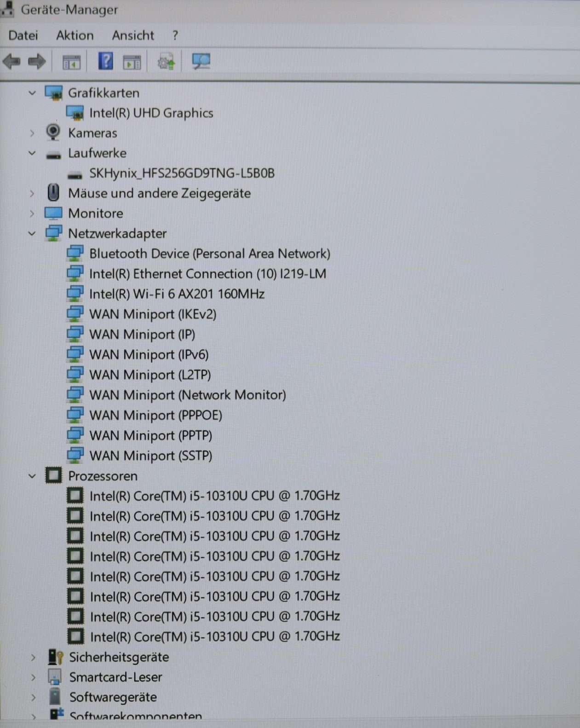Collapse the Netzwerkadapter category
Viewport: 580px width, 728px height.
point(32,234)
